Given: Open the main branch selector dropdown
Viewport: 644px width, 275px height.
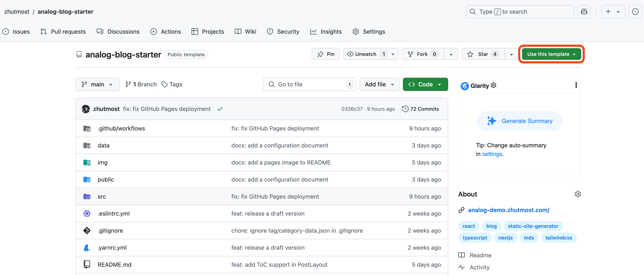Looking at the screenshot, I should point(97,84).
